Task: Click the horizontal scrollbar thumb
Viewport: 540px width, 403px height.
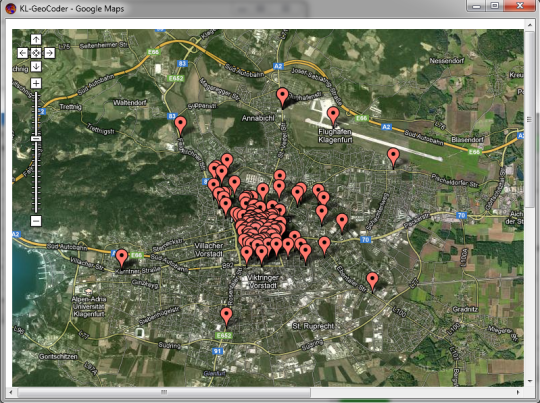Action: click(164, 392)
